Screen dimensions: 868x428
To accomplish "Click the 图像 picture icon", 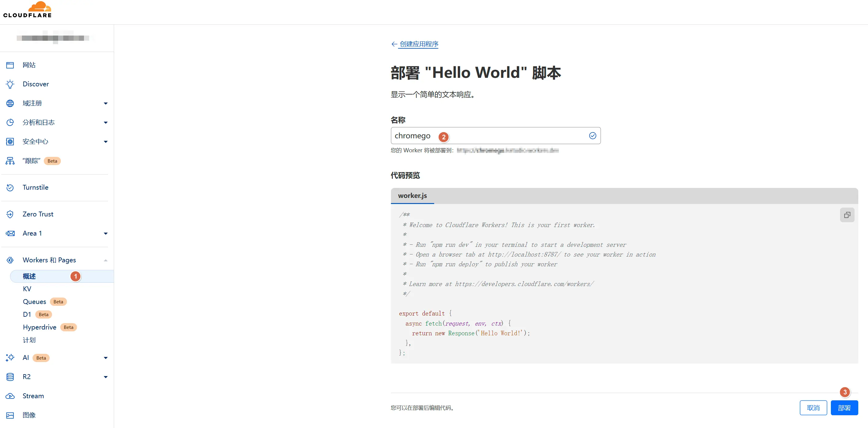I will (x=10, y=415).
